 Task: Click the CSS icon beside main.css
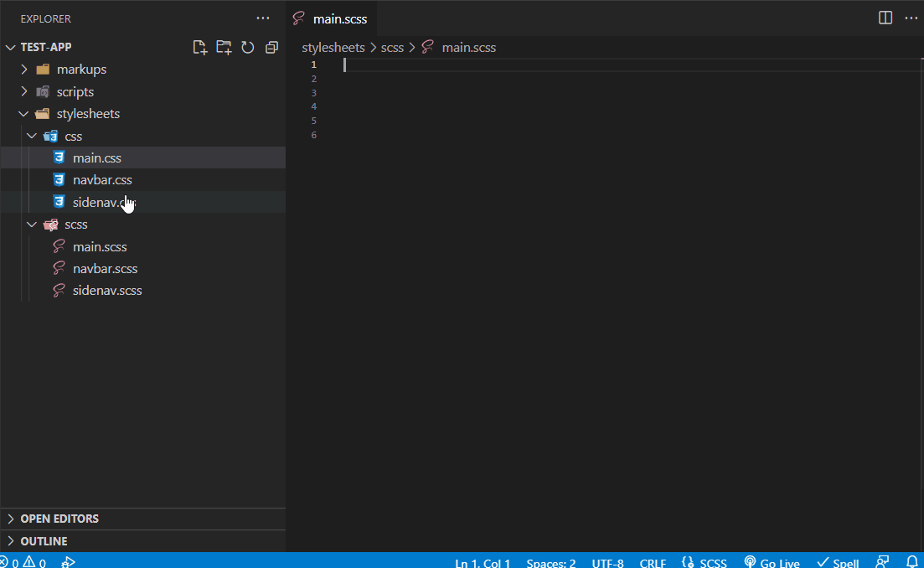point(59,157)
